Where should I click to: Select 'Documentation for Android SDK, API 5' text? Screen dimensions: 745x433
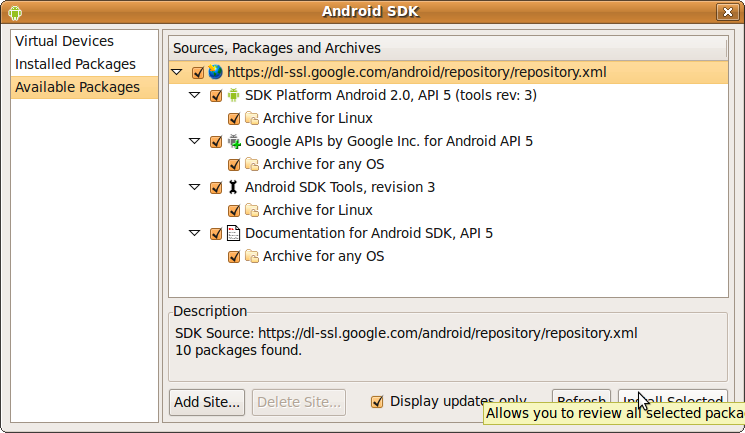click(x=369, y=233)
